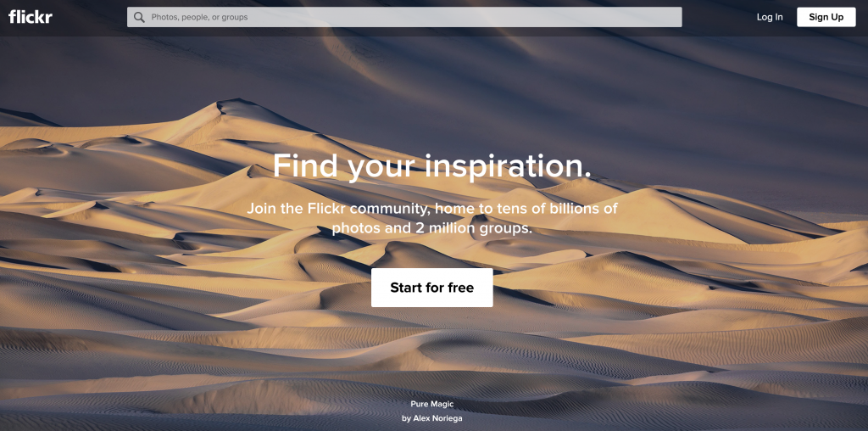Image resolution: width=868 pixels, height=431 pixels.
Task: Click empty header space between logo and search
Action: 90,17
